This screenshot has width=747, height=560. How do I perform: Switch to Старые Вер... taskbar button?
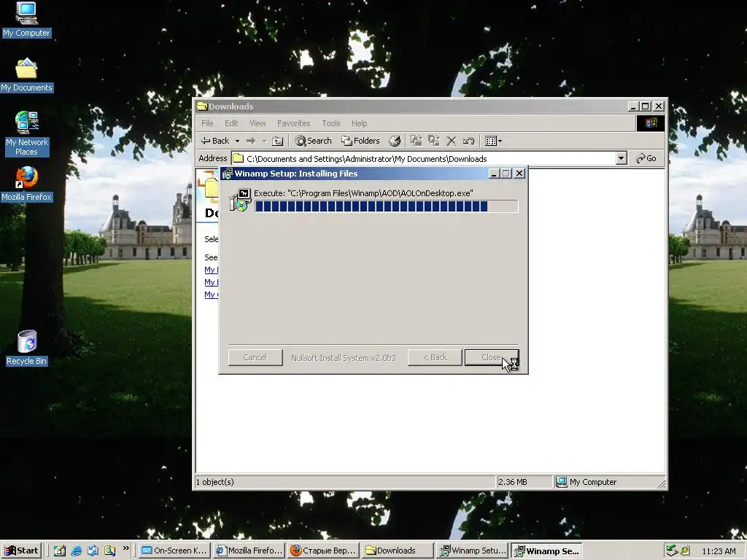323,551
